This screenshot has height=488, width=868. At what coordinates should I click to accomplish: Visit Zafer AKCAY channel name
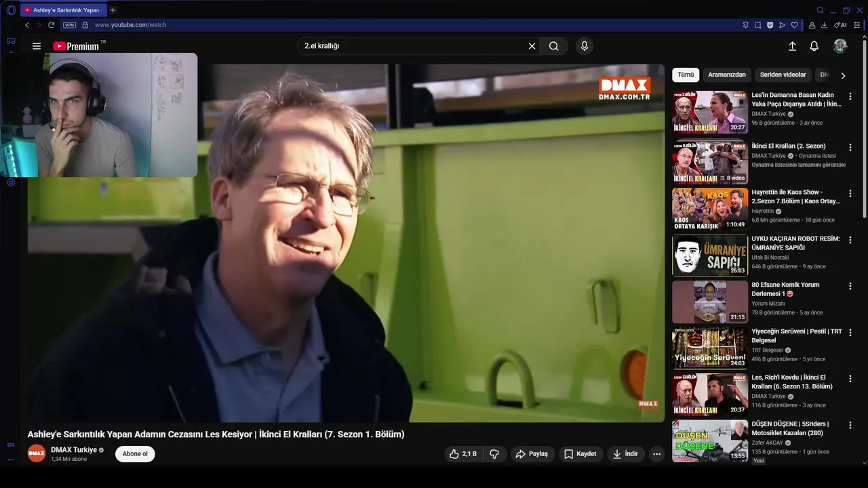[x=767, y=443]
